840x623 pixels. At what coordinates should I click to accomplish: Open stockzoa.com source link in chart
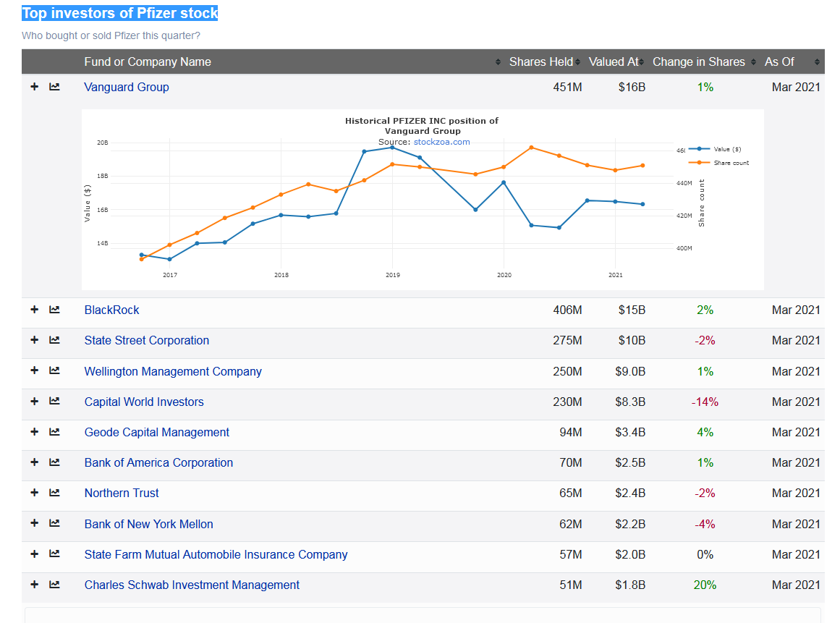pyautogui.click(x=441, y=142)
